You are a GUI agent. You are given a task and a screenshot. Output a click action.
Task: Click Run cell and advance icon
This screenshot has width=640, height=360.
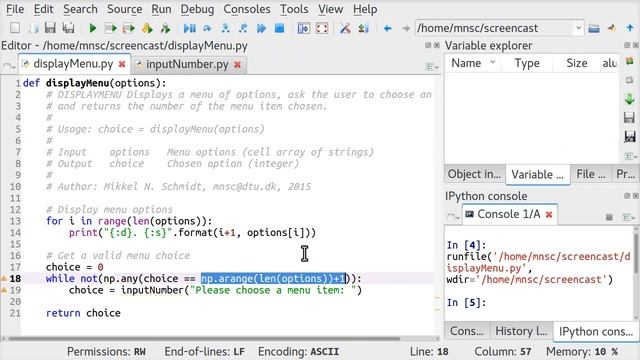click(x=129, y=28)
